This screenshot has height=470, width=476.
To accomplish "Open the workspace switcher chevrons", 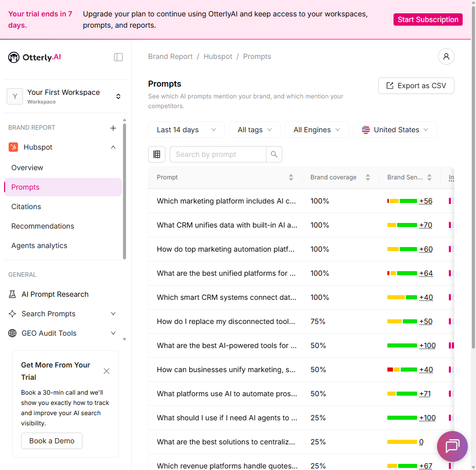I will [x=118, y=96].
